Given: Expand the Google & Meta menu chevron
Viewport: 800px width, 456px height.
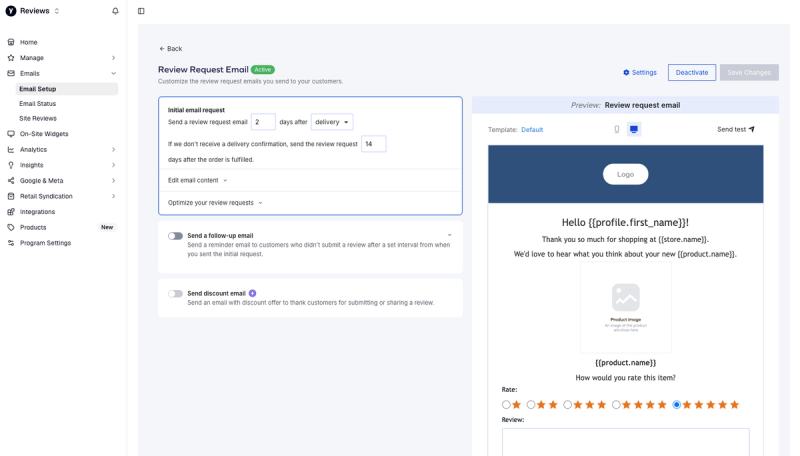Looking at the screenshot, I should (113, 181).
